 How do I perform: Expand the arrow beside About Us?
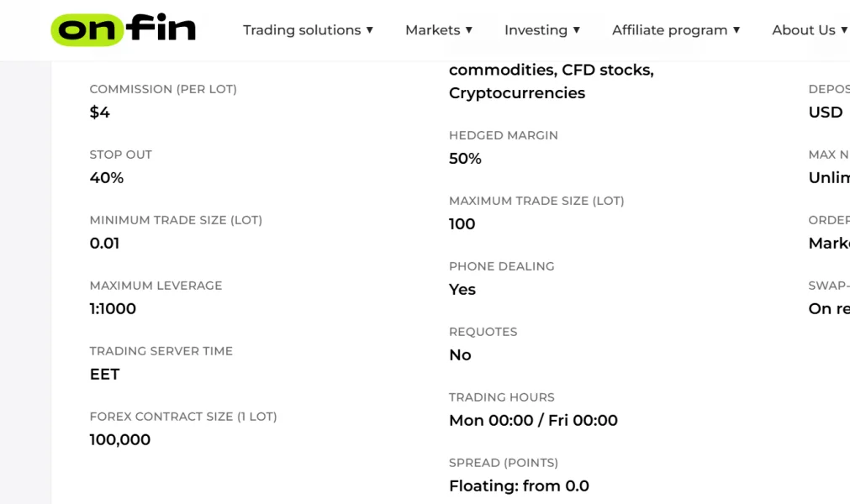coord(843,30)
